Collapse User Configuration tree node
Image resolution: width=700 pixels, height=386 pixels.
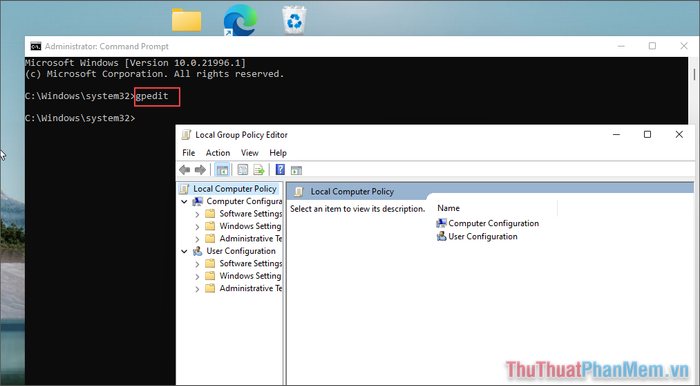(184, 251)
